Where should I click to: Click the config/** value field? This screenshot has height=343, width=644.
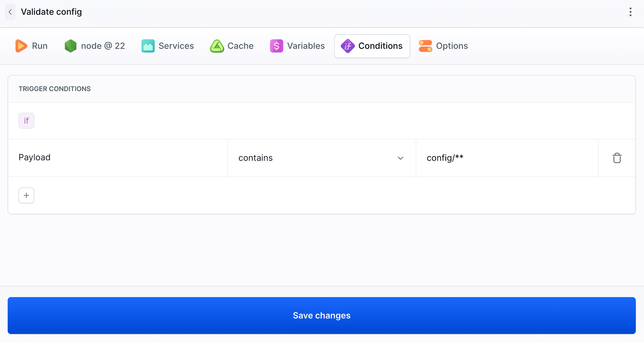507,158
